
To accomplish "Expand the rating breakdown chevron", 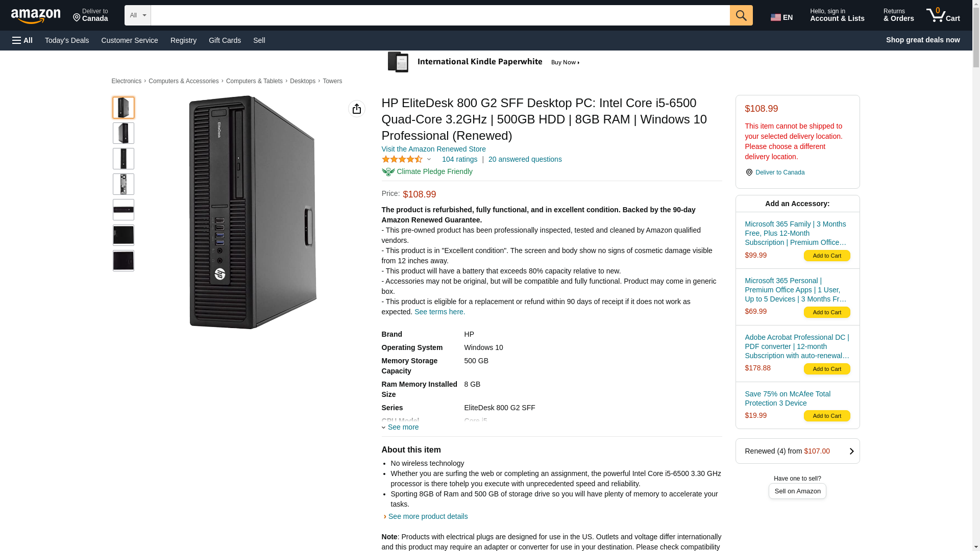I will point(429,159).
